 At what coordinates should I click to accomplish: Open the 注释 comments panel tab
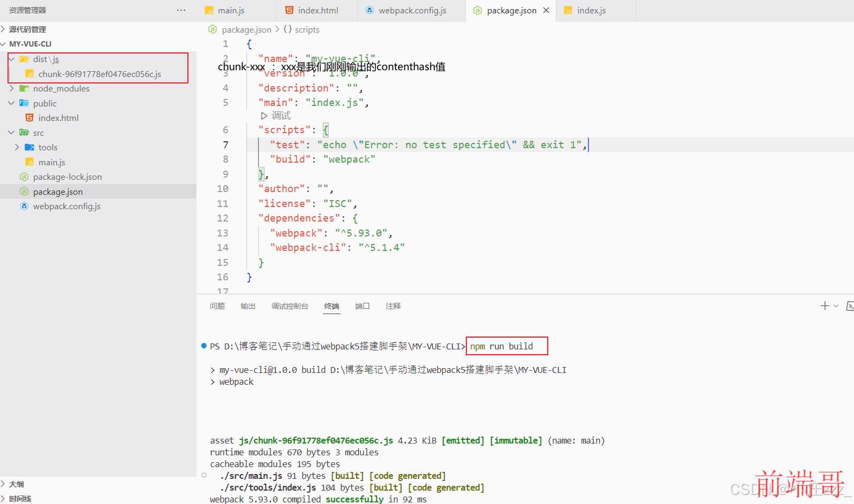coord(393,306)
